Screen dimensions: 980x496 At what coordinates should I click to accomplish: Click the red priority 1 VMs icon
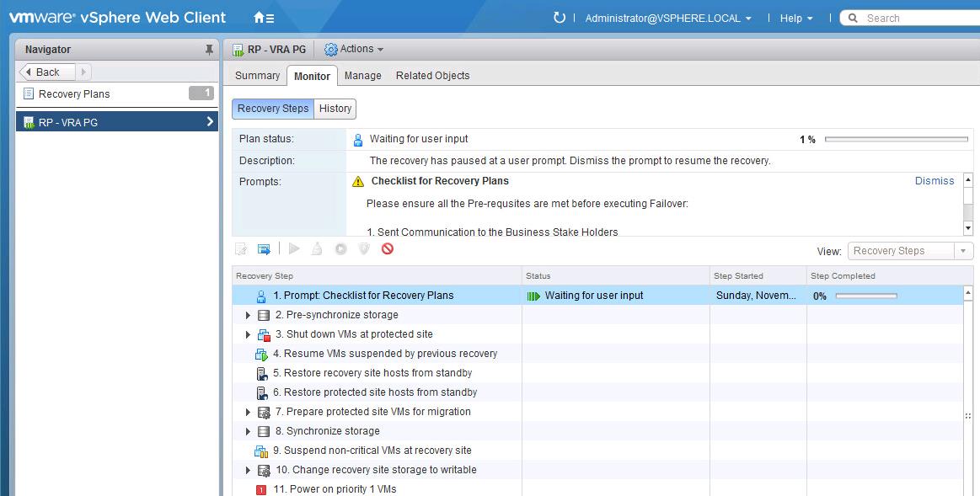[x=261, y=490]
